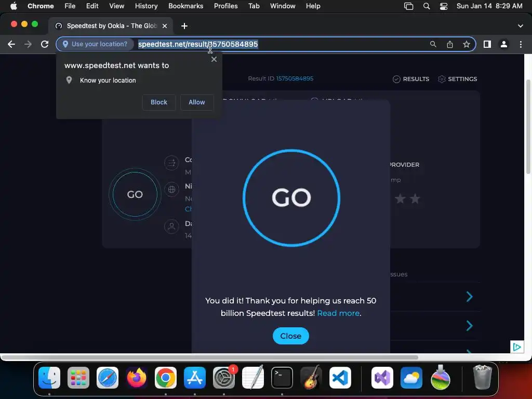Go back to previous page

(x=11, y=44)
